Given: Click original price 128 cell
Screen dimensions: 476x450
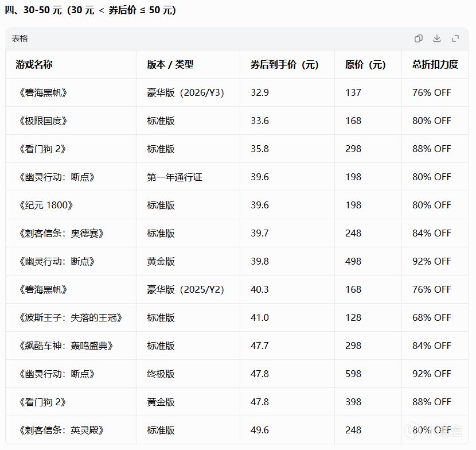Looking at the screenshot, I should pyautogui.click(x=353, y=317).
